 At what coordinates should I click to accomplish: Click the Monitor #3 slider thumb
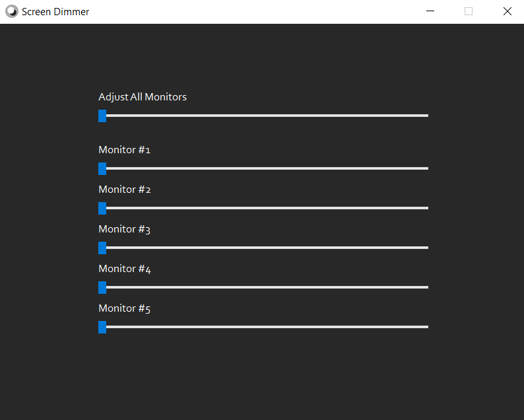coord(102,248)
